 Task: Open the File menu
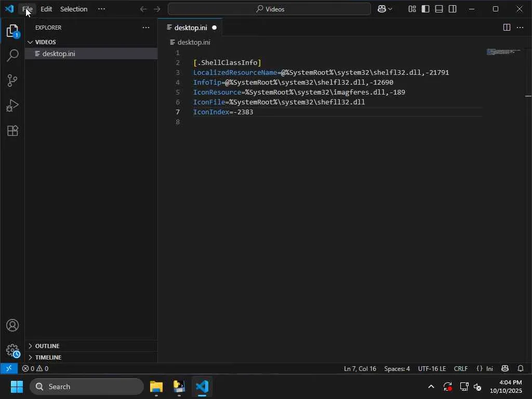[x=27, y=9]
